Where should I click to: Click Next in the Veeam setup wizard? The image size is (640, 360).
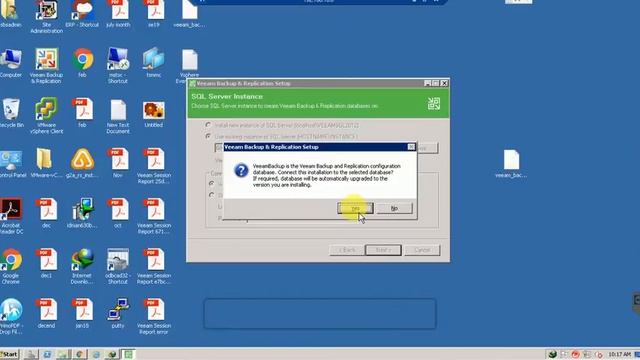[x=383, y=250]
